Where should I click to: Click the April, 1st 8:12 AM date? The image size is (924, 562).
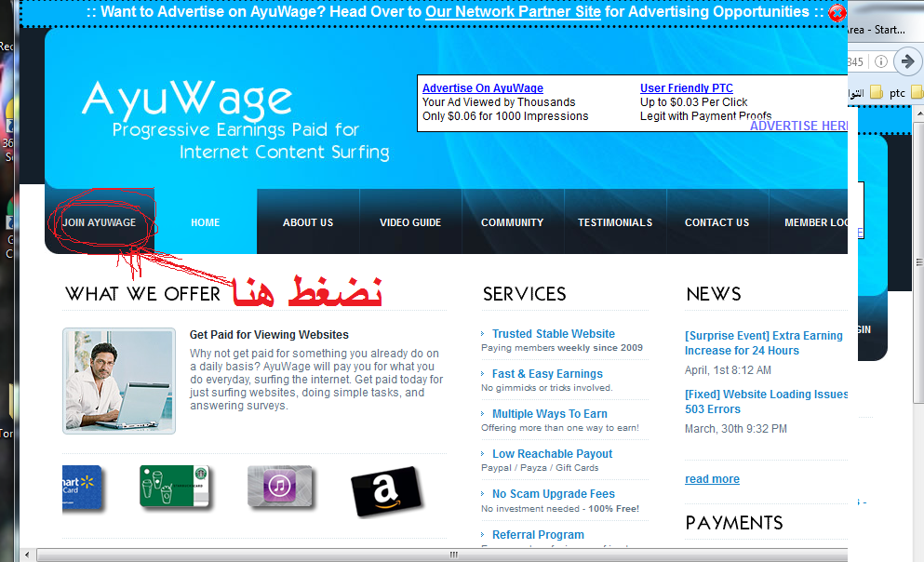(728, 370)
